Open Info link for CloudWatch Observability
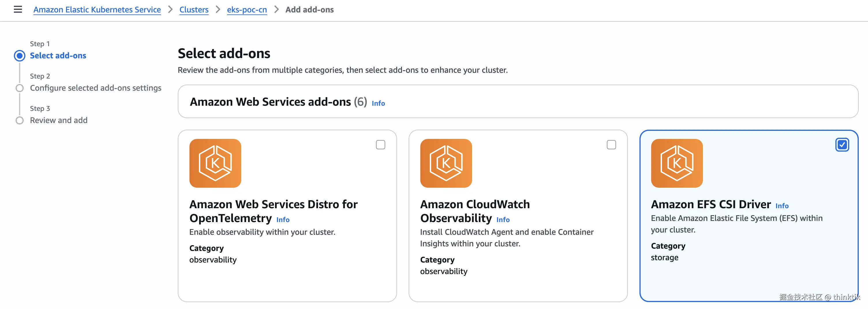Image resolution: width=868 pixels, height=309 pixels. pos(503,219)
